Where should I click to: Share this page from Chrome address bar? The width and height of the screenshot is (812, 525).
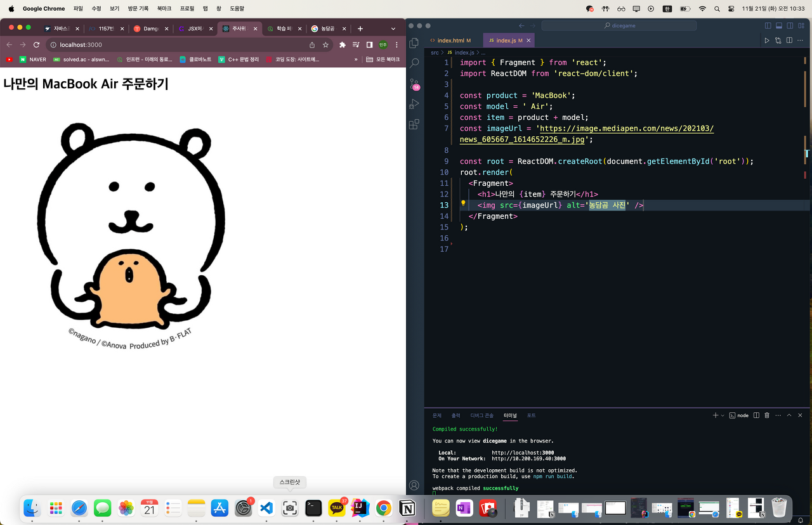pos(312,45)
